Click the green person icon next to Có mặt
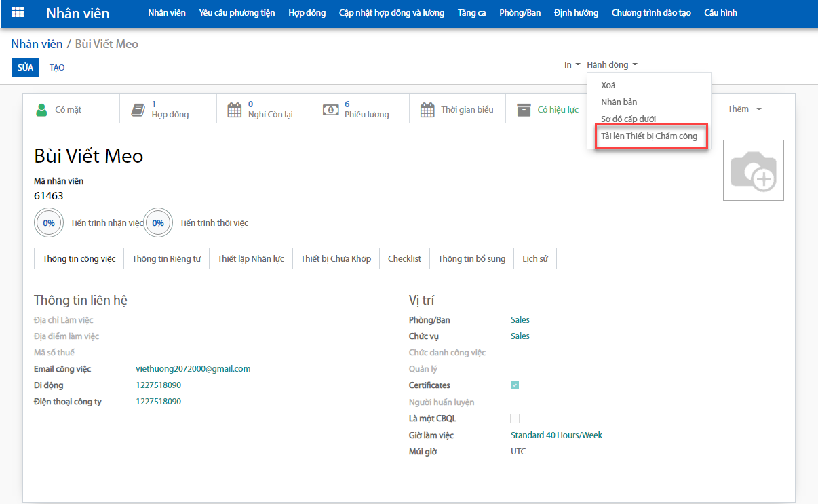This screenshot has height=504, width=818. point(42,109)
